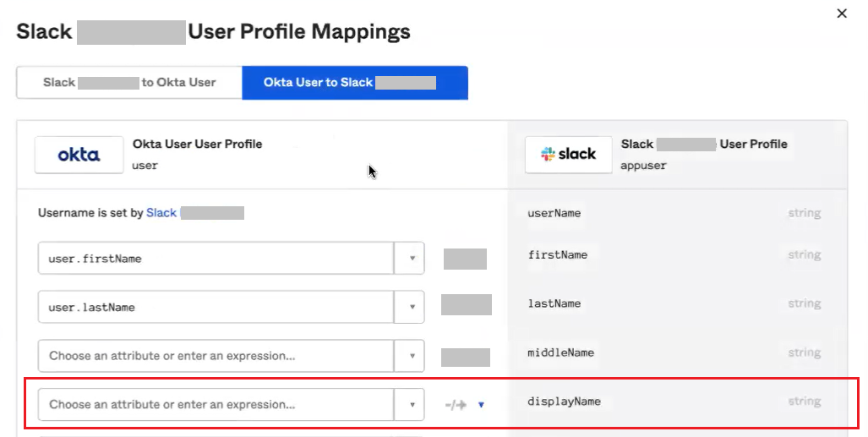The image size is (868, 437).
Task: Switch to Slack to Okta User tab
Action: point(128,83)
